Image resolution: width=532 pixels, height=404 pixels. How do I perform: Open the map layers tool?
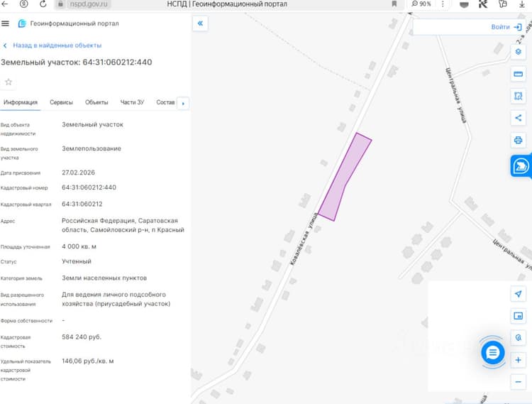pyautogui.click(x=518, y=52)
